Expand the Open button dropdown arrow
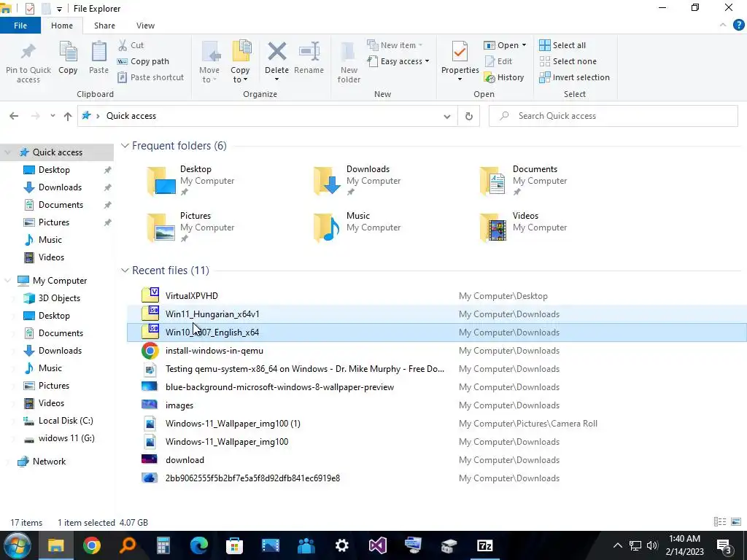This screenshot has height=560, width=747. (524, 45)
